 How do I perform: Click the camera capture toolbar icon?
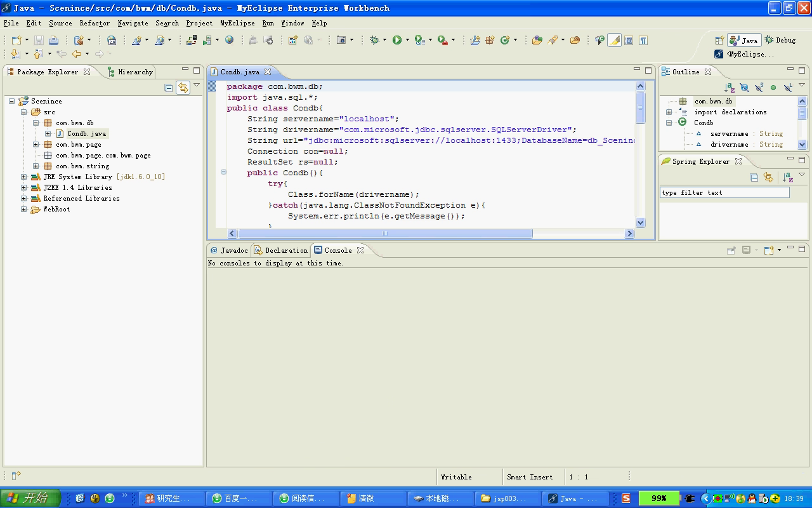pos(342,40)
